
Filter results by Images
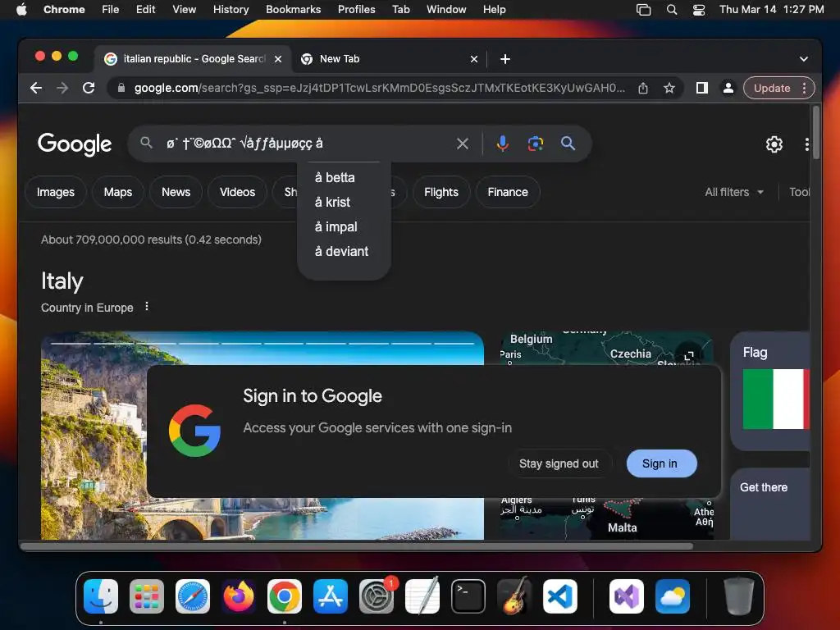tap(55, 192)
